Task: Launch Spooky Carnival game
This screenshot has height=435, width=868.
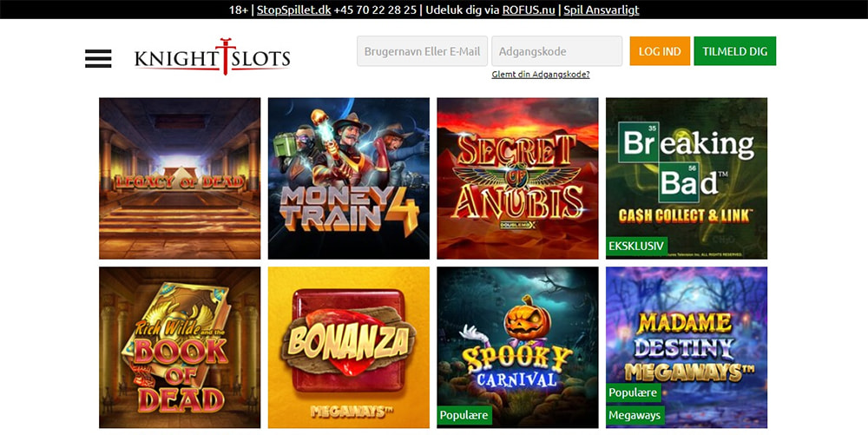Action: (517, 347)
